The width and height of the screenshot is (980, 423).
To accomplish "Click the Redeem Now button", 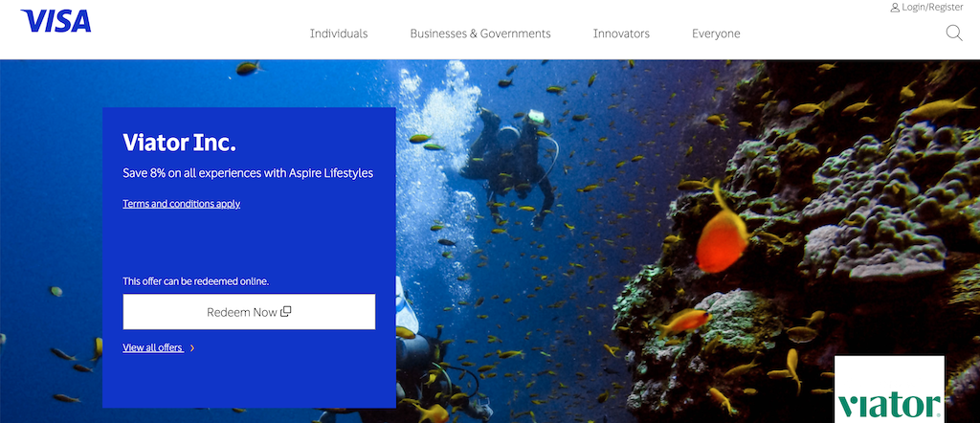I will 249,312.
